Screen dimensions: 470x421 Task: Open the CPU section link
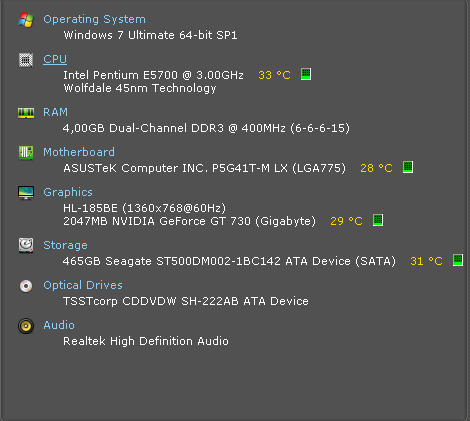55,59
